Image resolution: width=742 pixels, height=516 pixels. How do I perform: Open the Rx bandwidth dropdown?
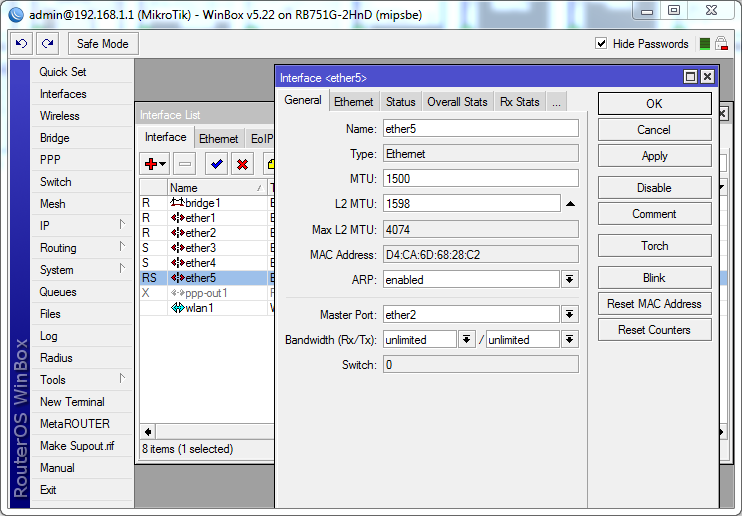[467, 339]
